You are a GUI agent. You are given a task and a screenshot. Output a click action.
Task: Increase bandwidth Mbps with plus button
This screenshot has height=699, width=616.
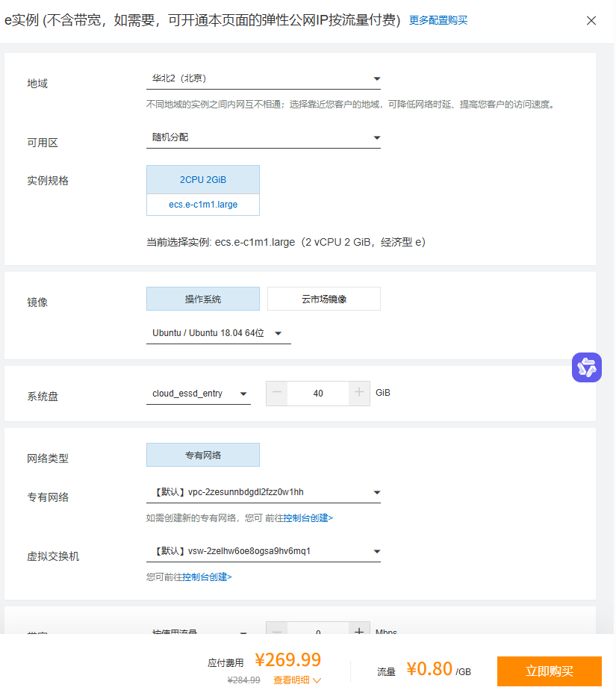pos(359,629)
